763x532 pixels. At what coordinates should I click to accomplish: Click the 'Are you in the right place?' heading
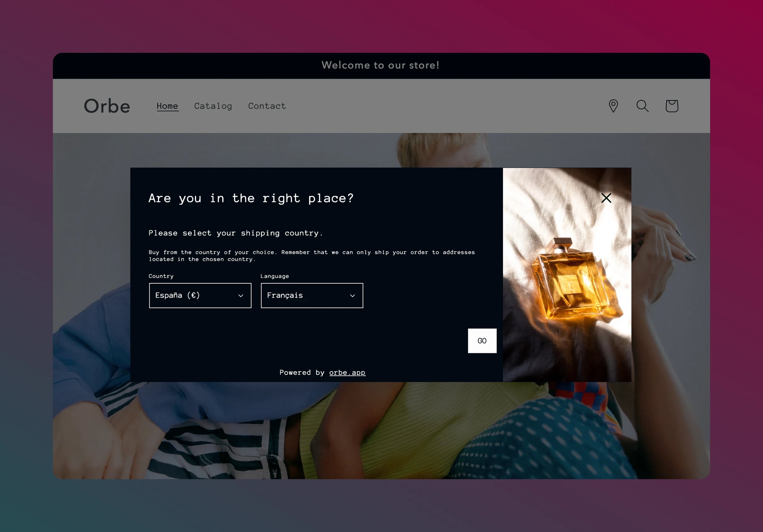(x=251, y=198)
